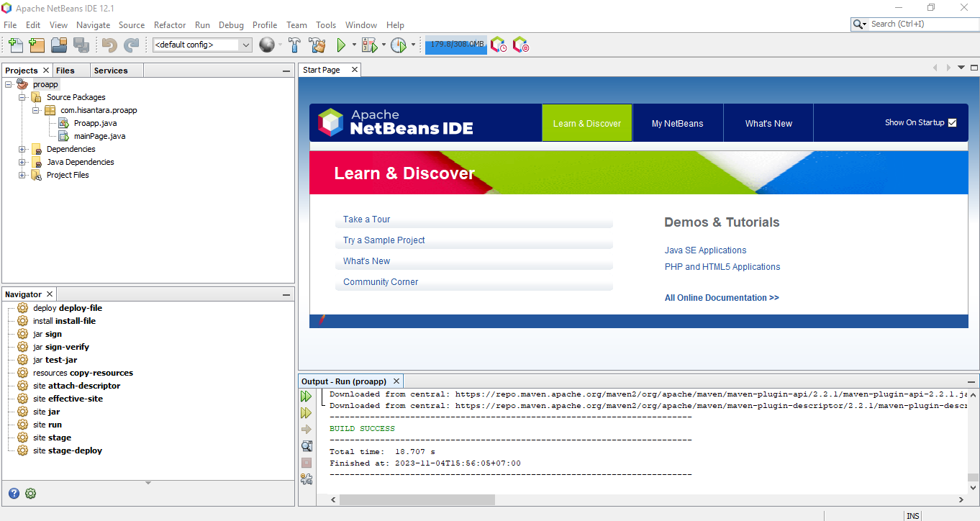Open the Refactor menu
The height and width of the screenshot is (521, 980).
pyautogui.click(x=169, y=24)
